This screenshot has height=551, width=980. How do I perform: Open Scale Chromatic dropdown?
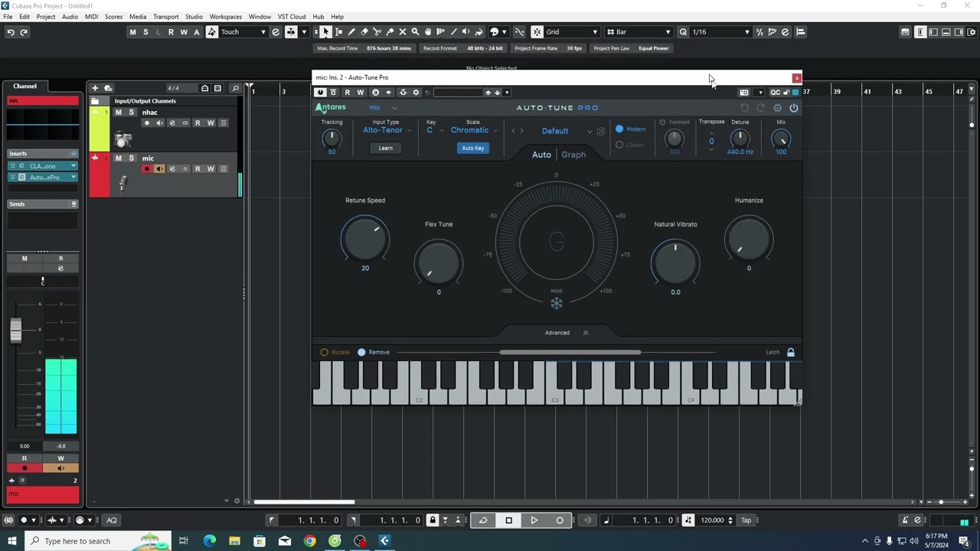point(474,130)
